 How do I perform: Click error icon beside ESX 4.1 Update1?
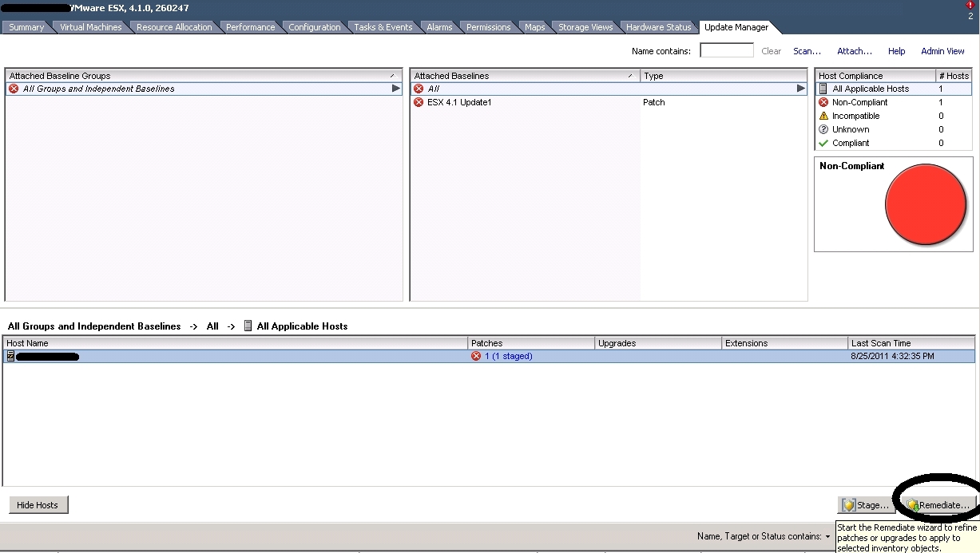419,102
